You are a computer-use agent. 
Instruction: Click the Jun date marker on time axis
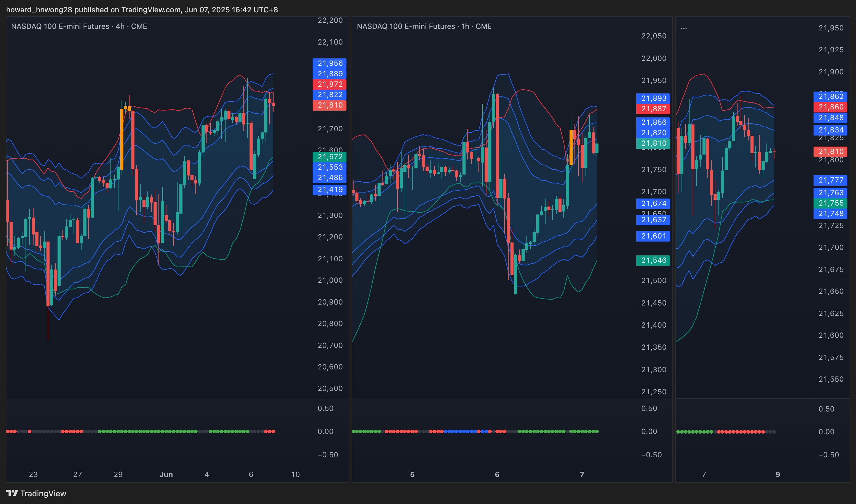click(166, 474)
